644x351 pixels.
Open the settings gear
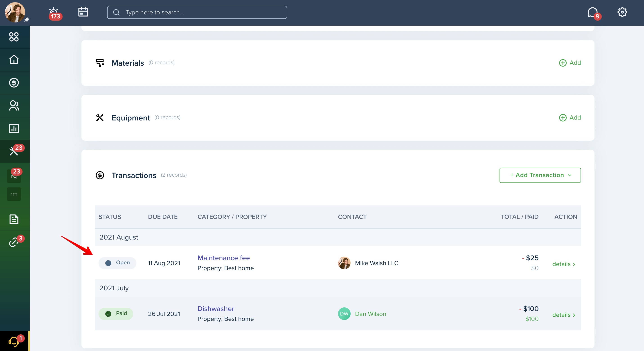coord(622,12)
